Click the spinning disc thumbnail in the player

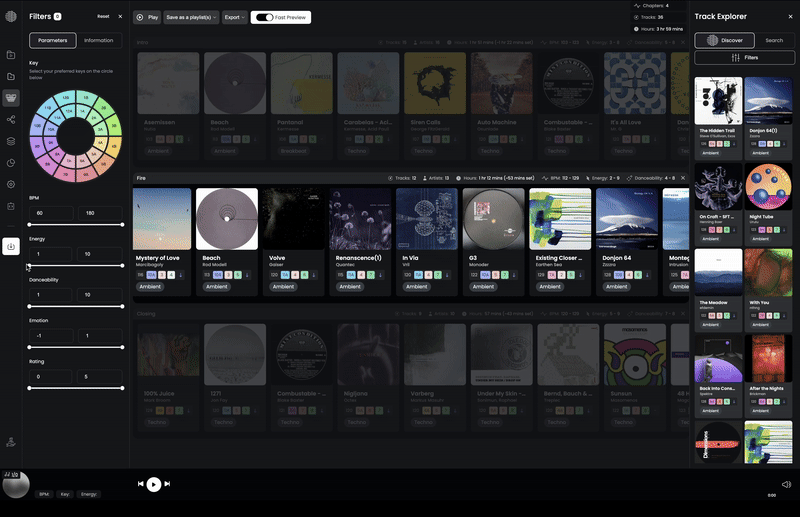[x=16, y=484]
